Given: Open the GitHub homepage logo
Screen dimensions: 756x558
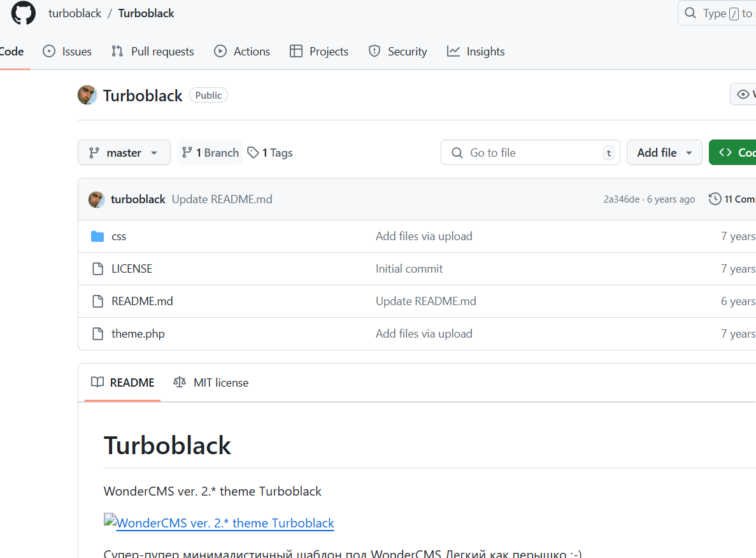Looking at the screenshot, I should click(23, 13).
